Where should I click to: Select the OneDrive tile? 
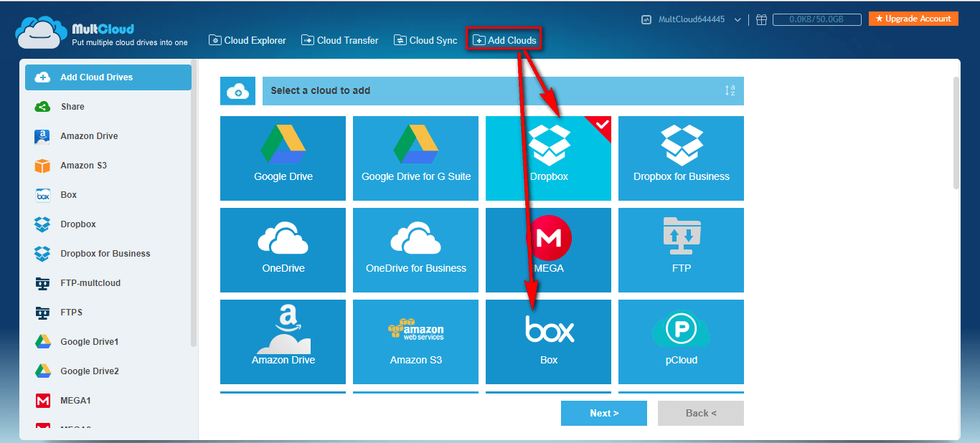(x=283, y=250)
